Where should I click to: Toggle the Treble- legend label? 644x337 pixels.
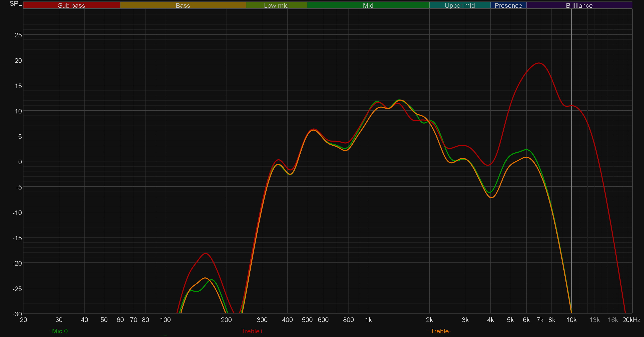coord(440,331)
